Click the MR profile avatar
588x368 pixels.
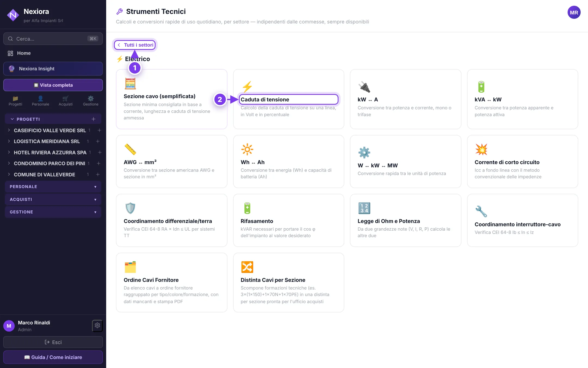[574, 13]
